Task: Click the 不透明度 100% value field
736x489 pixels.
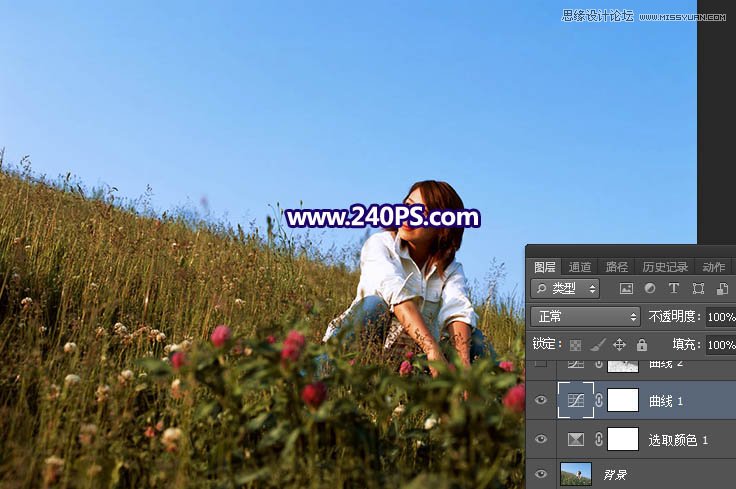Action: tap(721, 317)
